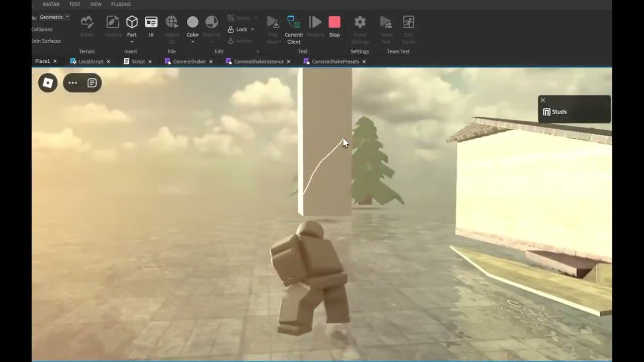Click the Import 3D globe icon
Viewport: 644px width, 362px height.
(172, 22)
